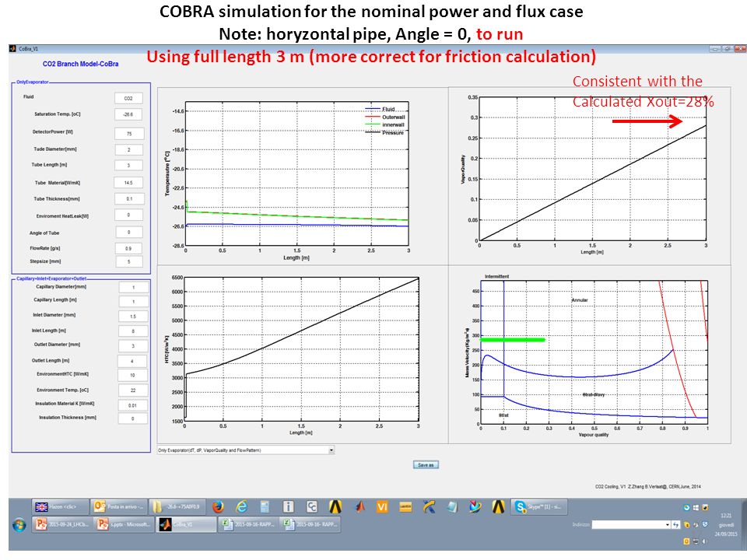Focus the Insulation Thickness [mm] field
Viewport: 747px width, 560px height.
133,419
